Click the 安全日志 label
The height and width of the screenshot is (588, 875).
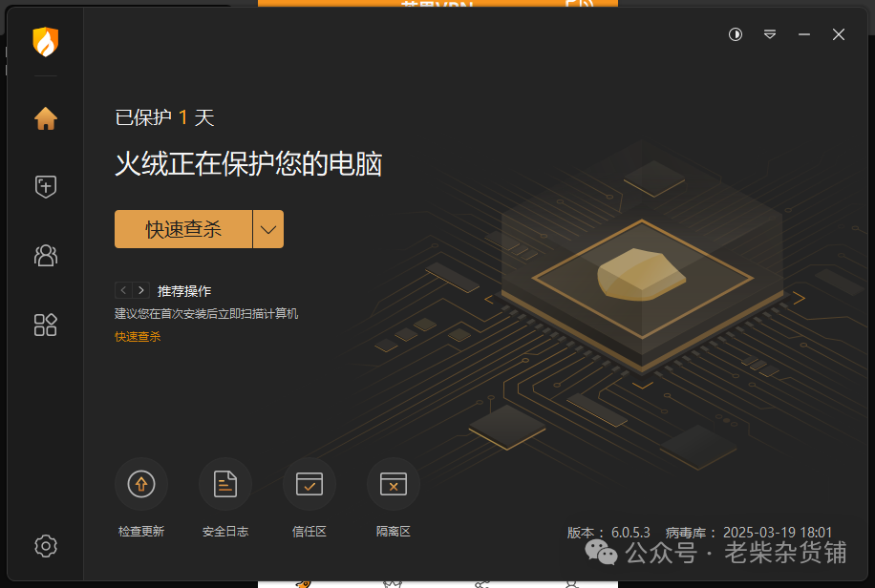(x=225, y=531)
